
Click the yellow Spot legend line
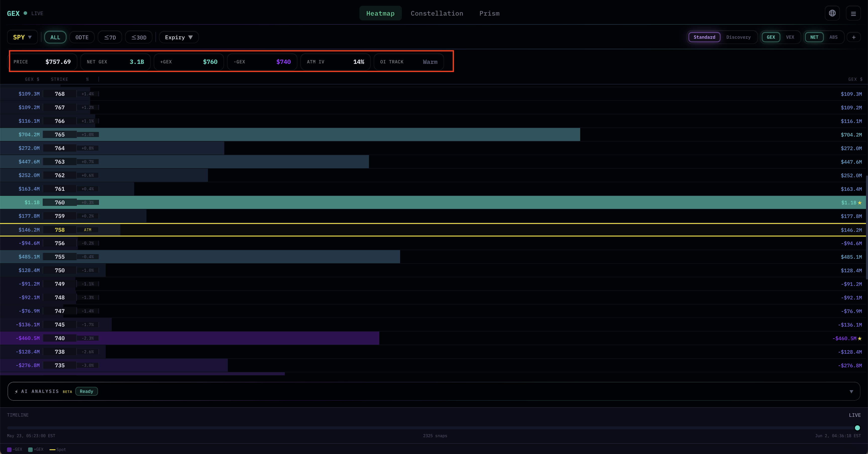(x=52, y=450)
